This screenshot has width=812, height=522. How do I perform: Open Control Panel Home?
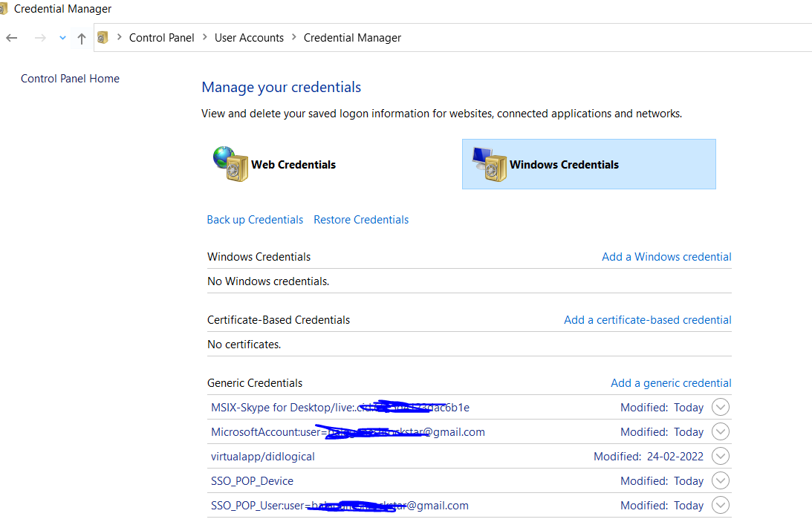pyautogui.click(x=70, y=79)
